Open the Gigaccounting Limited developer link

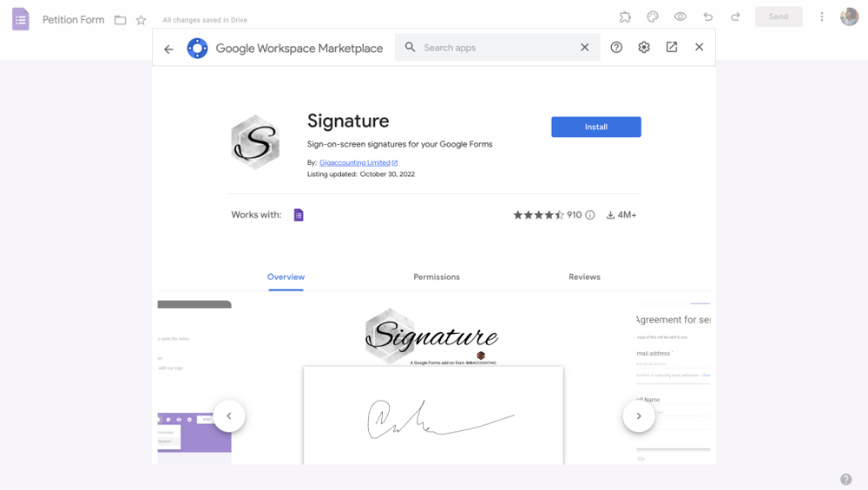pyautogui.click(x=358, y=162)
